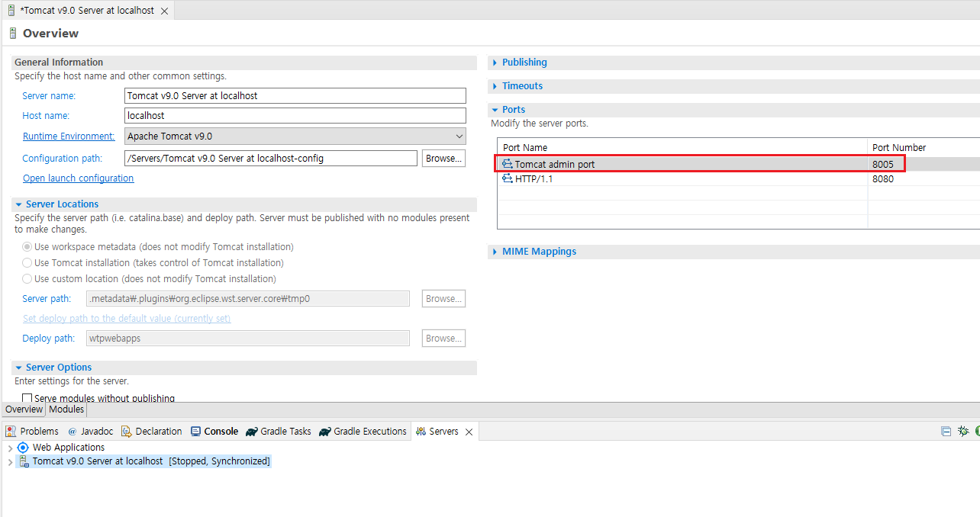Click the Gradle Tasks elephant icon
The width and height of the screenshot is (980, 517).
pos(252,432)
